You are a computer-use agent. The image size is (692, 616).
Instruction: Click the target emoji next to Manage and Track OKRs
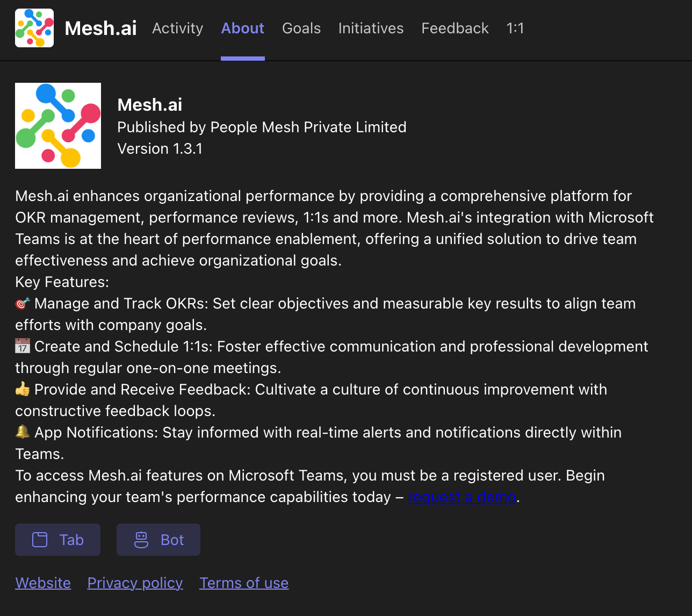(22, 303)
